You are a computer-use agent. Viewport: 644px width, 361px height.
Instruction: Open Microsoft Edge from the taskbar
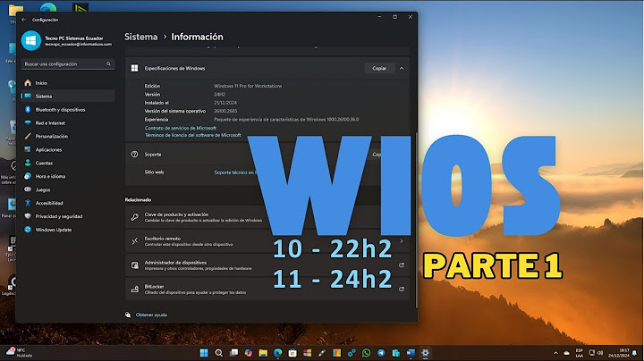(x=277, y=353)
